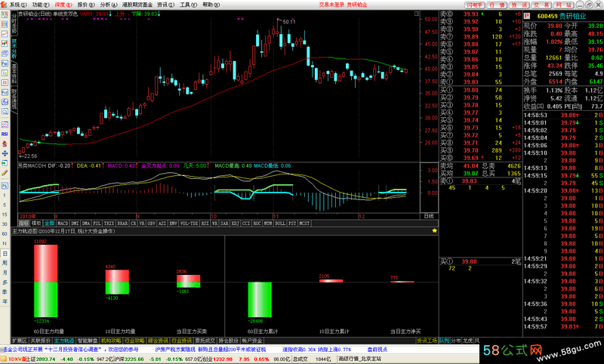Image resolution: width=604 pixels, height=364 pixels.
Task: Select the 30-minute period in sidebar
Action: (x=5, y=224)
